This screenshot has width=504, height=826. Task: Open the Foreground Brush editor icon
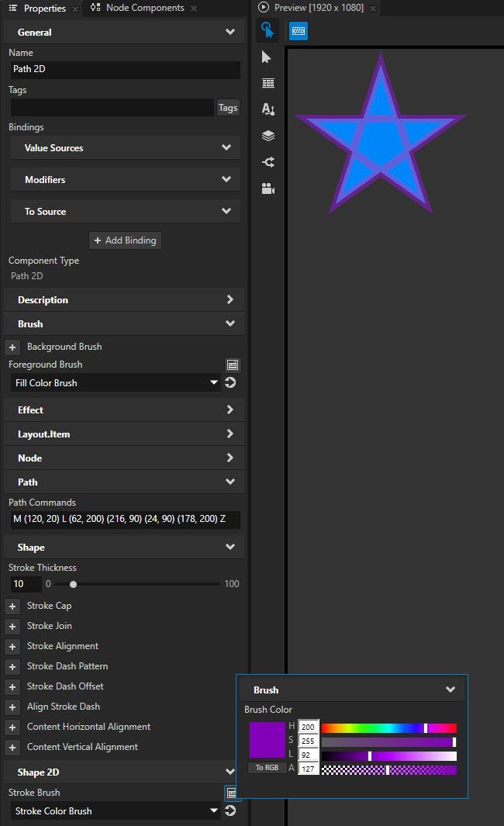[232, 365]
